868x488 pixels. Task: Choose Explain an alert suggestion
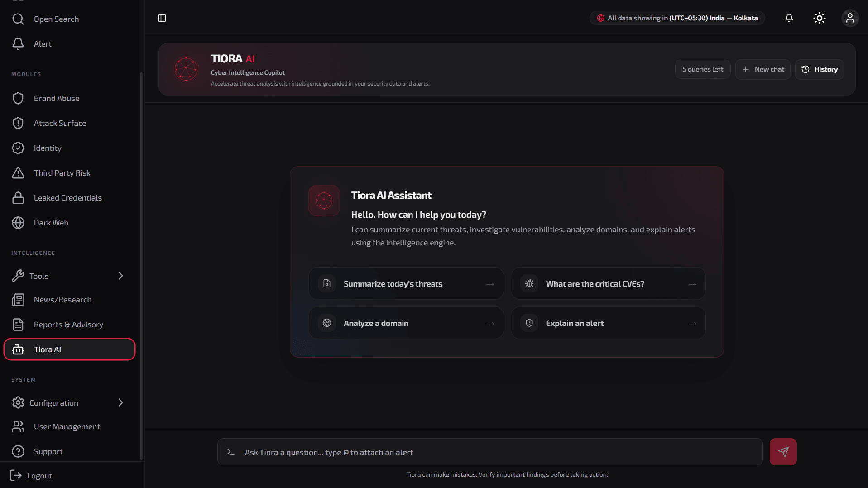click(x=608, y=323)
